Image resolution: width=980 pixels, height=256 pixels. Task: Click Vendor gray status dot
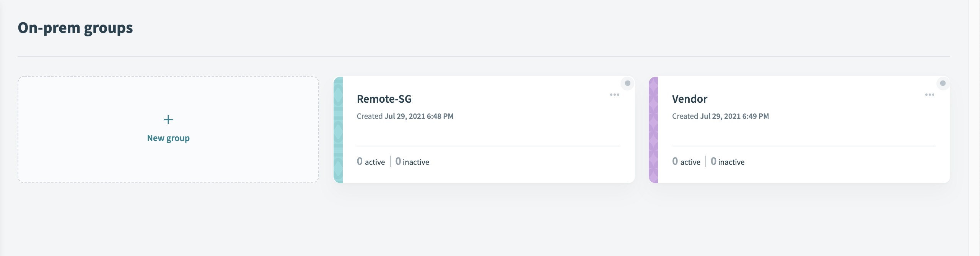(943, 83)
